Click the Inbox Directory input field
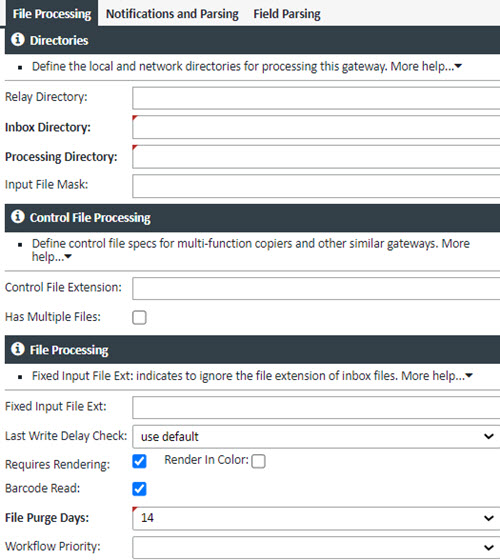Viewport: 500px width, 560px height. pyautogui.click(x=316, y=127)
